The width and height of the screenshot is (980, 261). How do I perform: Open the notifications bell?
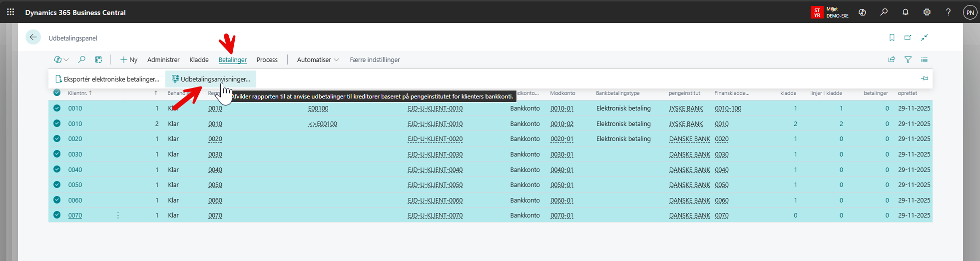pos(905,12)
